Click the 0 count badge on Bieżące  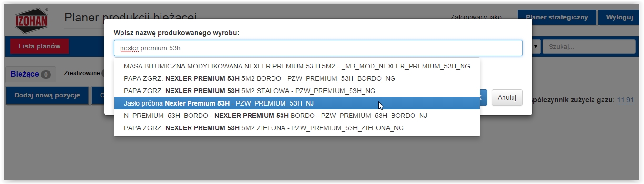coord(46,75)
